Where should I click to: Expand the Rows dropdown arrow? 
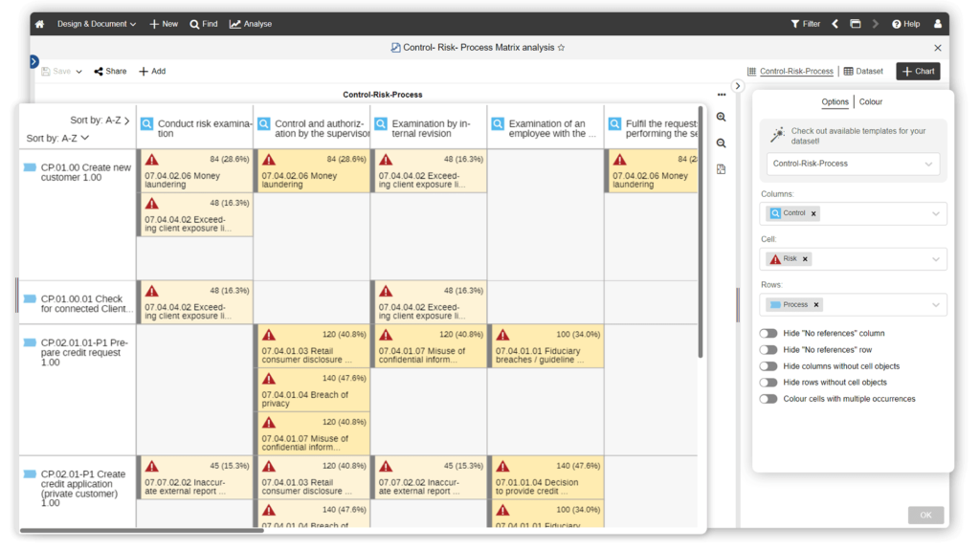click(x=935, y=305)
